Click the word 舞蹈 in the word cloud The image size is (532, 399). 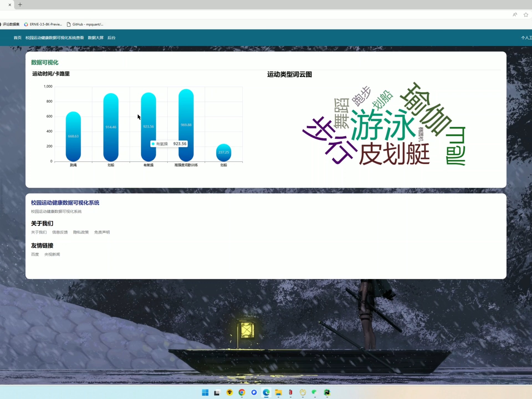[x=342, y=113]
